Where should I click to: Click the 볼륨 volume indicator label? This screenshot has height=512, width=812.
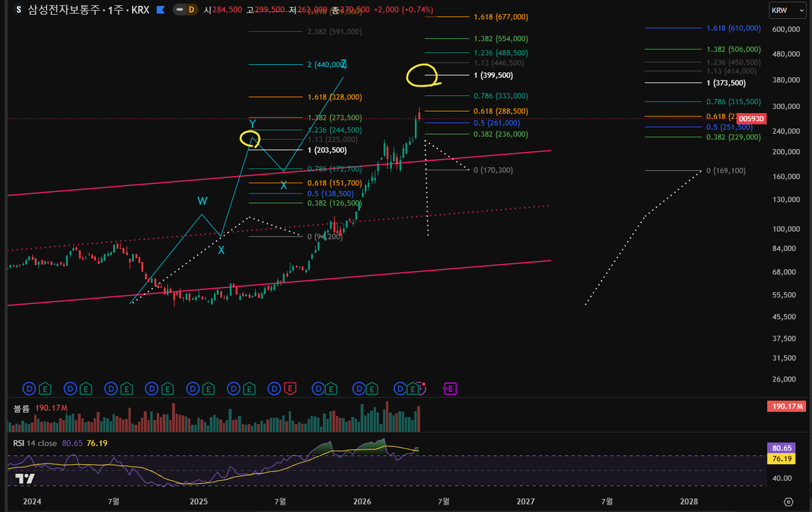(x=22, y=408)
